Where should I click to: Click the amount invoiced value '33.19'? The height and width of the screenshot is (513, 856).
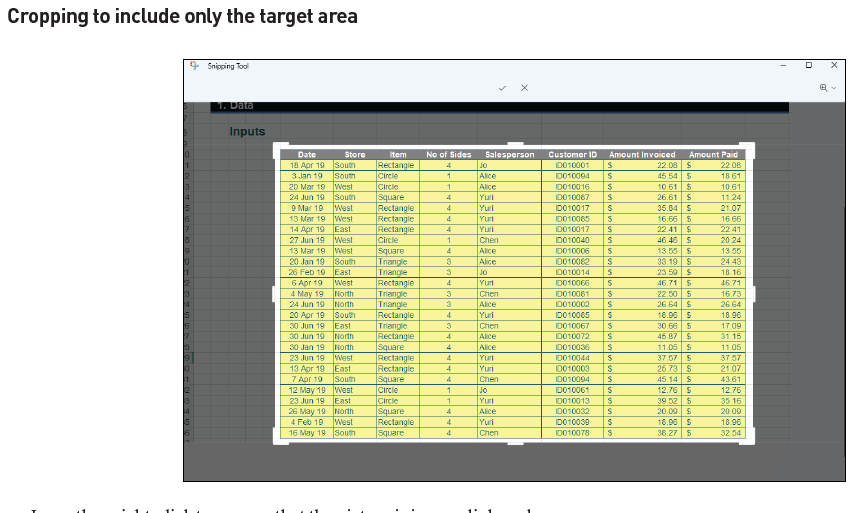click(667, 261)
